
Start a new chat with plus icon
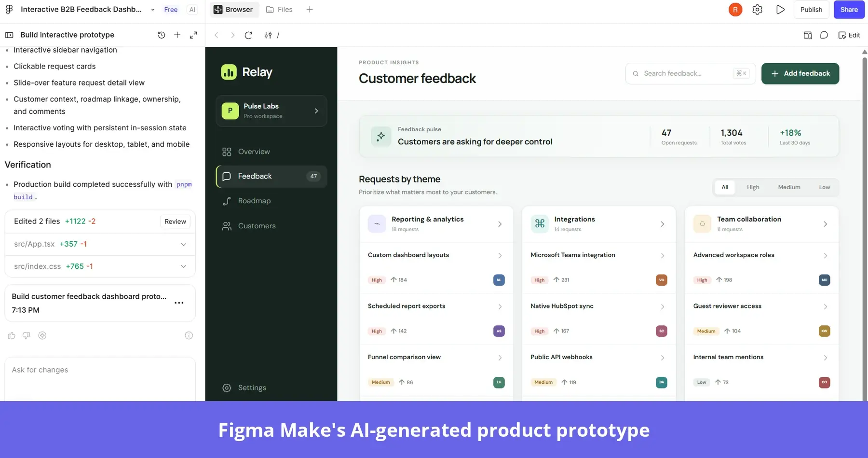coord(177,35)
